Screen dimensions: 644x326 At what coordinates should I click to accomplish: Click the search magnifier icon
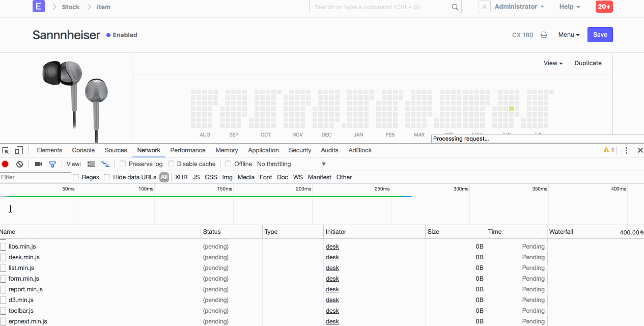point(455,7)
